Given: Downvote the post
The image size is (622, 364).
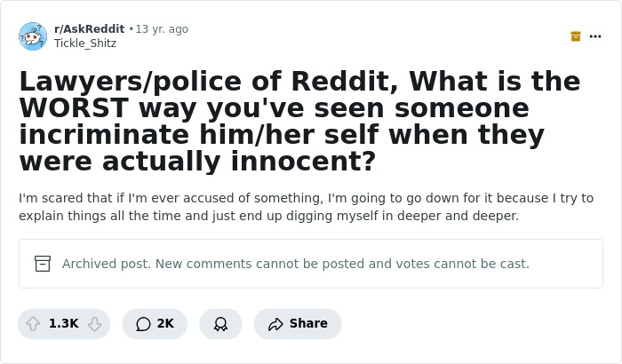Looking at the screenshot, I should (x=94, y=324).
